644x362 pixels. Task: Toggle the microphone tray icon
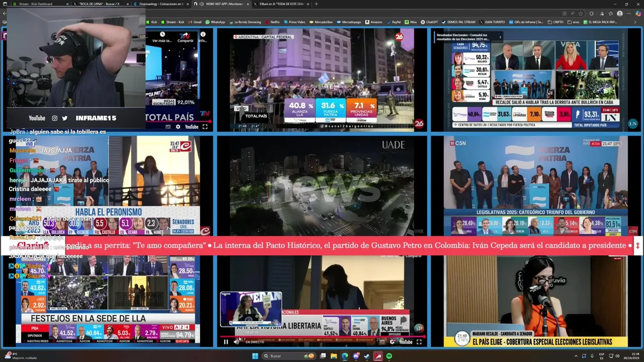pyautogui.click(x=592, y=356)
